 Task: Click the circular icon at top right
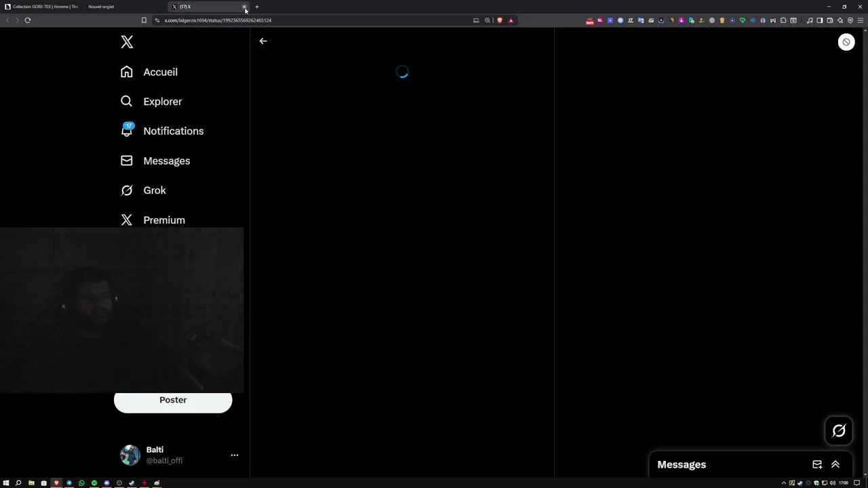click(846, 42)
